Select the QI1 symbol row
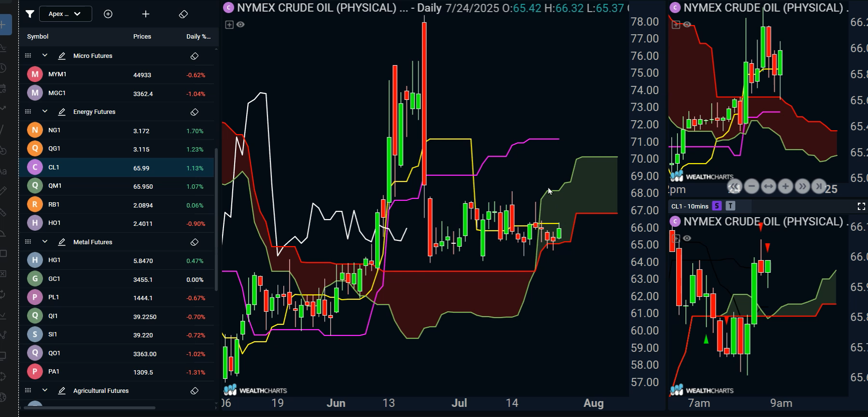This screenshot has height=417, width=868. click(x=117, y=316)
